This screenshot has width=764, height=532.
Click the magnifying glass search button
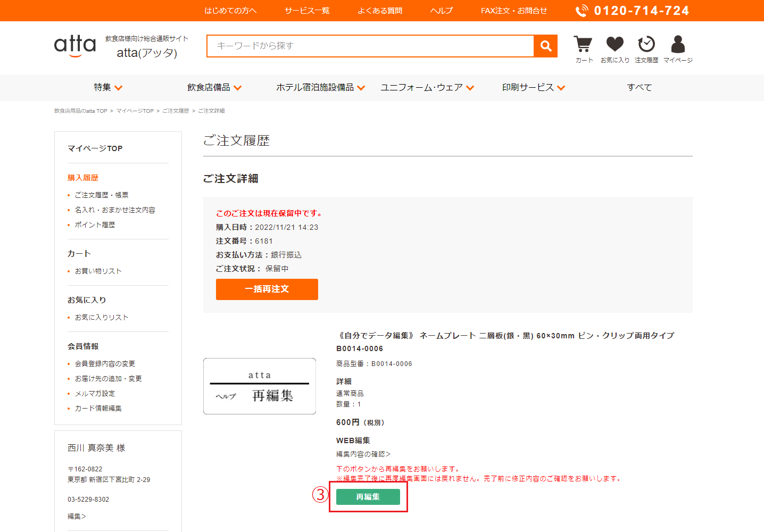click(545, 46)
